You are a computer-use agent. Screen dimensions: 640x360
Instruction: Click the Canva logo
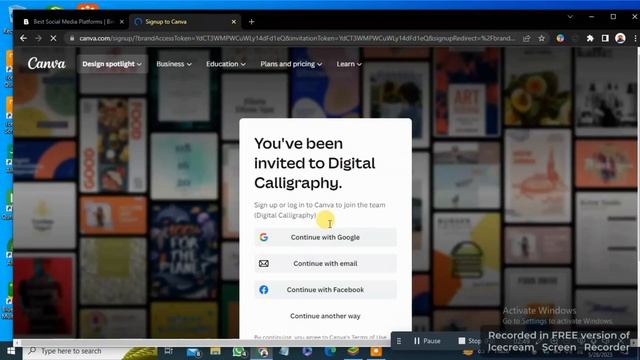[47, 64]
